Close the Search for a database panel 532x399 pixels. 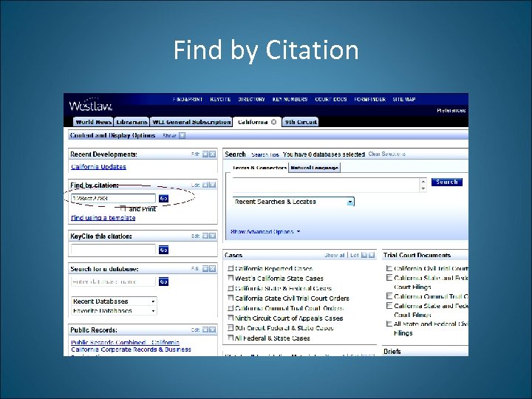(212, 269)
